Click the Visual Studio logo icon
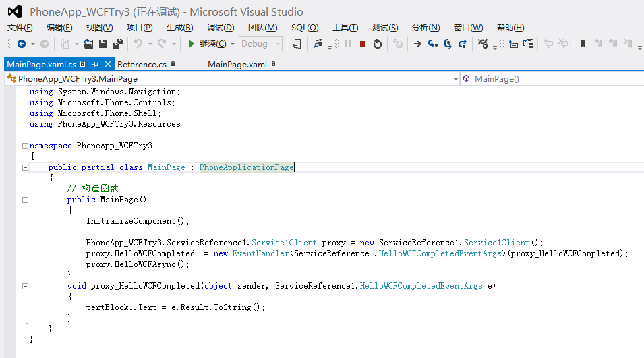The image size is (644, 358). [x=15, y=11]
